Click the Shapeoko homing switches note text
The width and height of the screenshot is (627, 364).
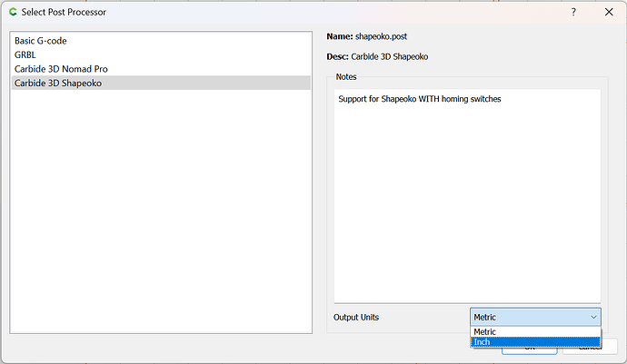420,99
